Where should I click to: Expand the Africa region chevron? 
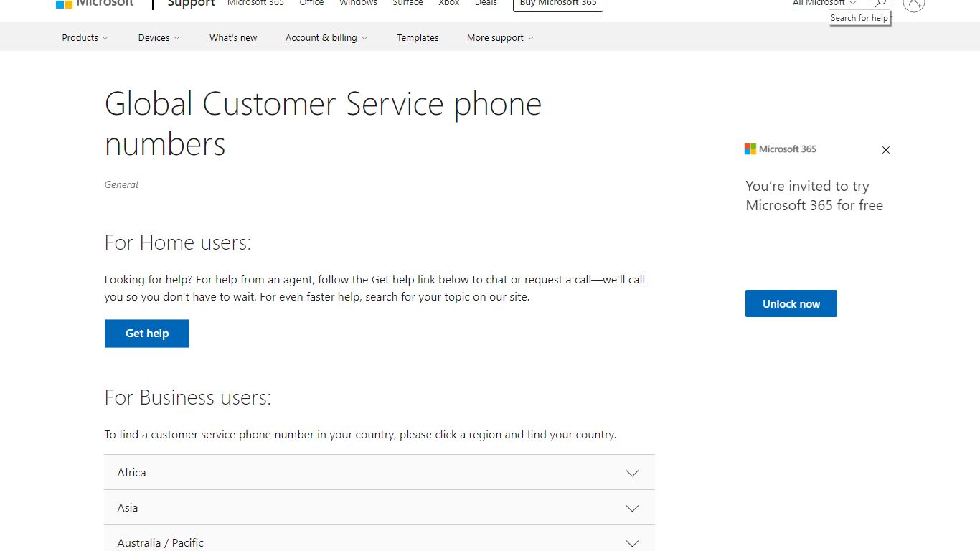632,473
